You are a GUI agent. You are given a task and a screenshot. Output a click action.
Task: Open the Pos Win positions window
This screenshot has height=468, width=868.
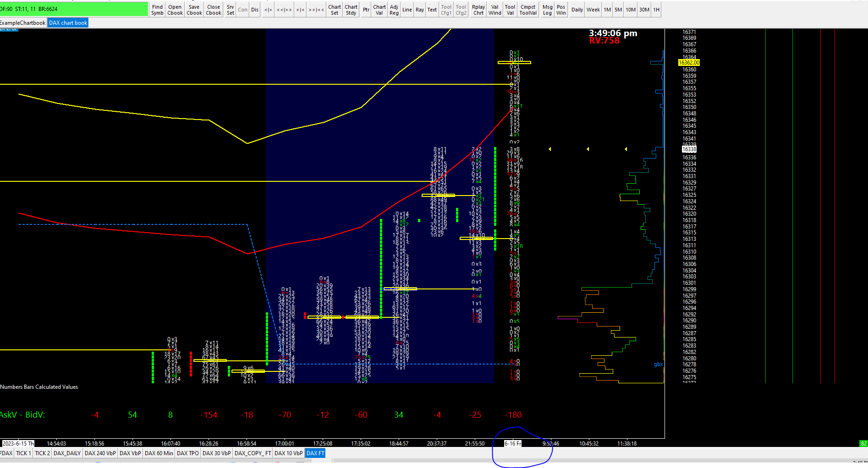coord(561,10)
